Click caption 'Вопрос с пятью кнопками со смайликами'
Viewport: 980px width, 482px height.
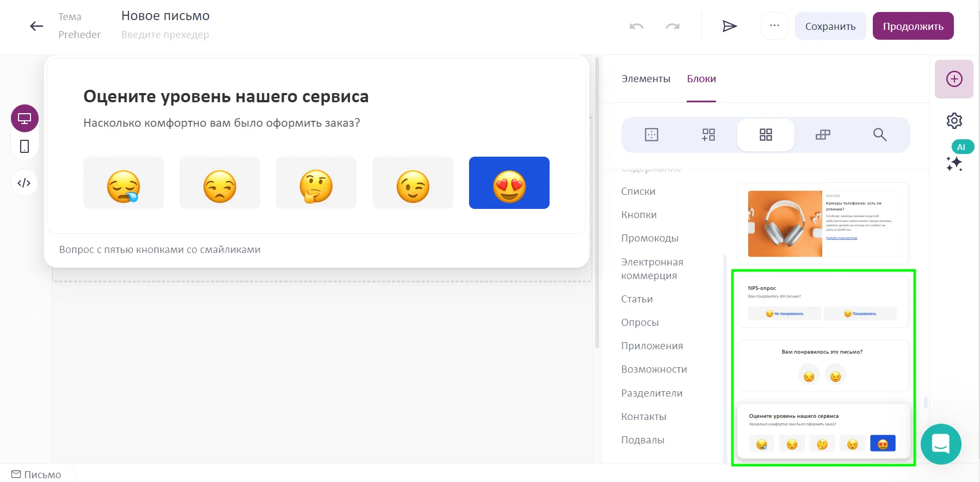pos(160,250)
